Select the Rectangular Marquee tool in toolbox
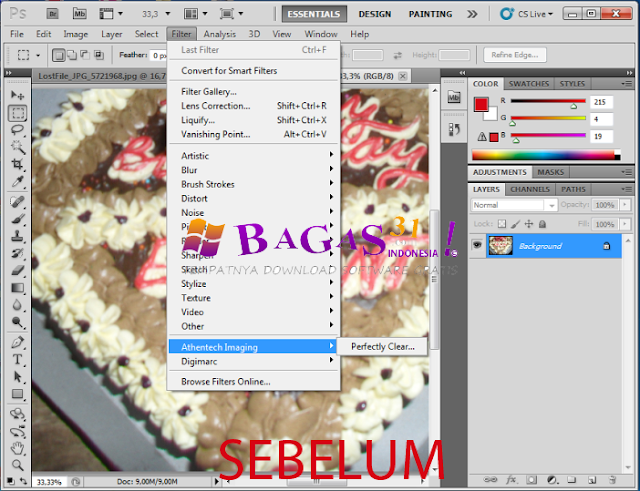 point(17,113)
